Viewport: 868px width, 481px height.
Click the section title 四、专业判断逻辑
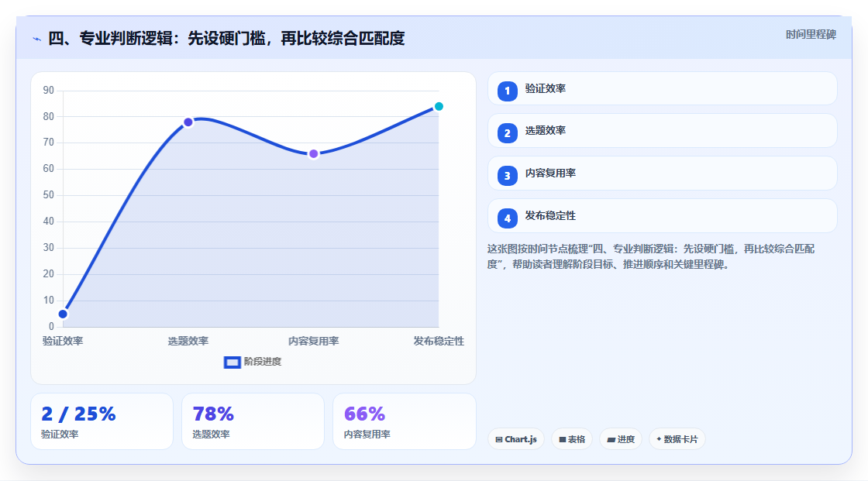[226, 38]
